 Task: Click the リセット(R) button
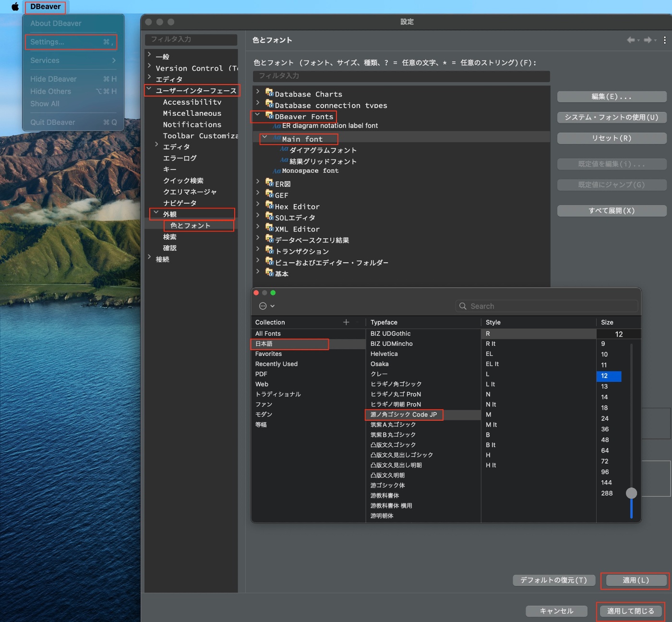(612, 138)
